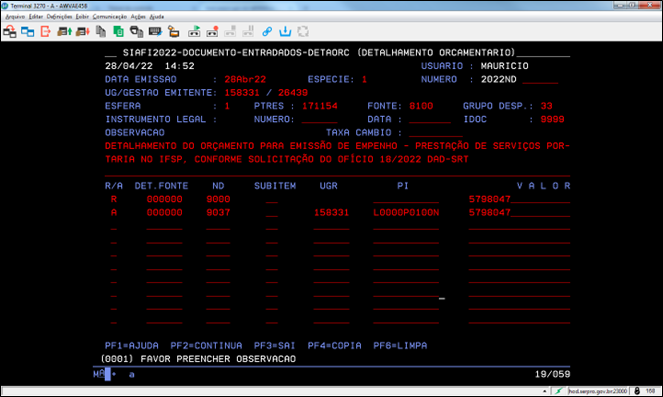The height and width of the screenshot is (397, 663).
Task: Open the Comunicação menu
Action: (110, 16)
